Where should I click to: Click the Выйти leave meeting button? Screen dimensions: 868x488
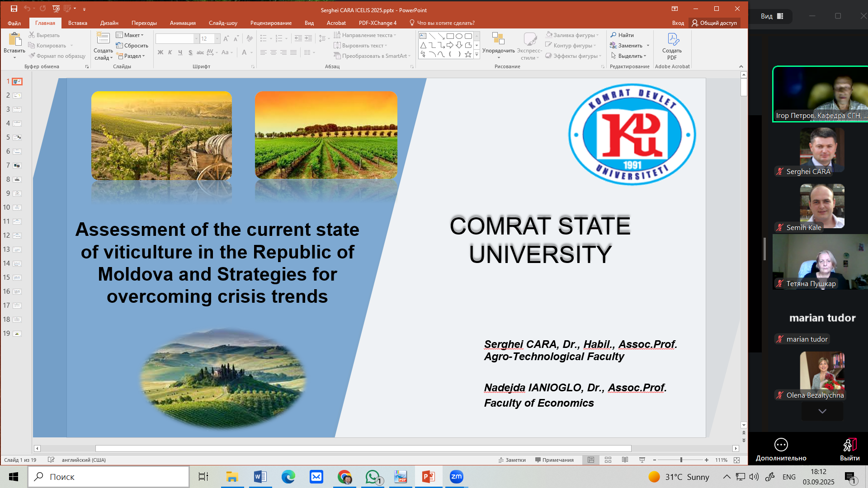pyautogui.click(x=849, y=449)
